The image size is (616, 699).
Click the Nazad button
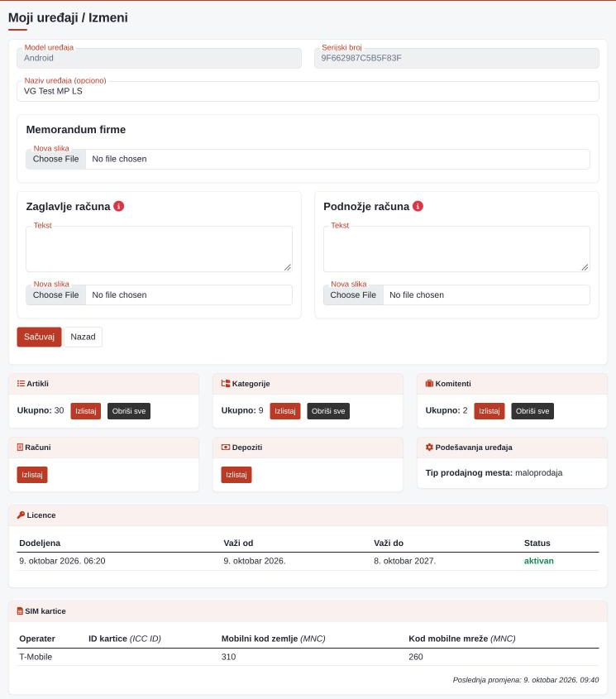(83, 337)
